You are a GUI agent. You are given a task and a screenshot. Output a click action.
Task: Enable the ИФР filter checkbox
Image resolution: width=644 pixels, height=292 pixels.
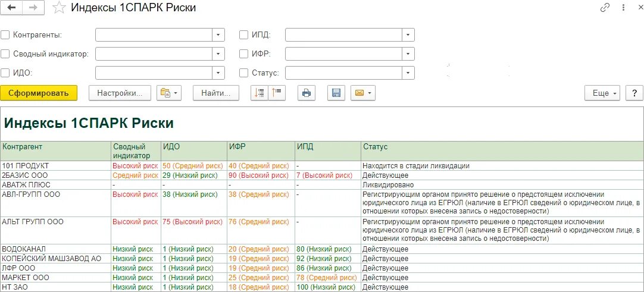tap(243, 54)
